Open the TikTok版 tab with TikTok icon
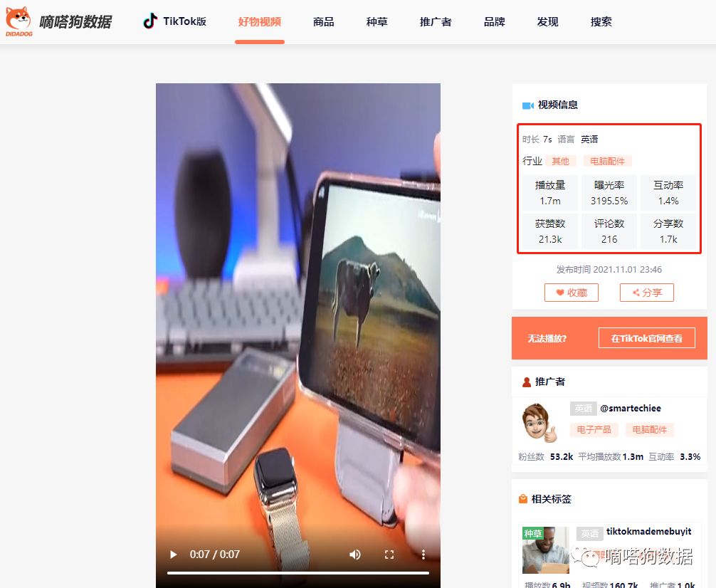Image resolution: width=716 pixels, height=588 pixels. coord(175,21)
